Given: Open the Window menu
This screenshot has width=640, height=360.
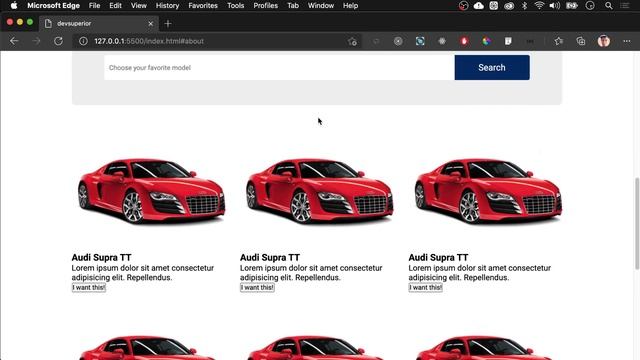Looking at the screenshot, I should tap(321, 6).
